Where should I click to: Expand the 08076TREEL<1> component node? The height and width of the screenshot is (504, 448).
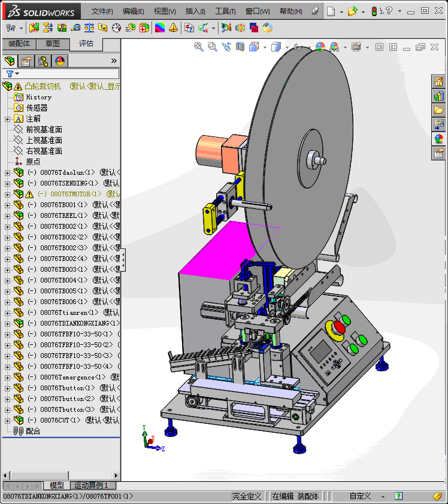[7, 216]
